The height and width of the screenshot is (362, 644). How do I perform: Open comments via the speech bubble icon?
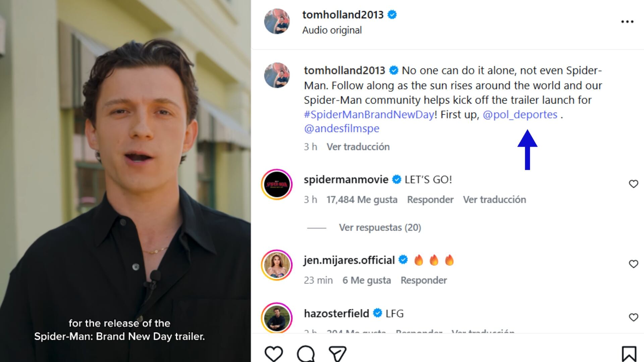[306, 354]
